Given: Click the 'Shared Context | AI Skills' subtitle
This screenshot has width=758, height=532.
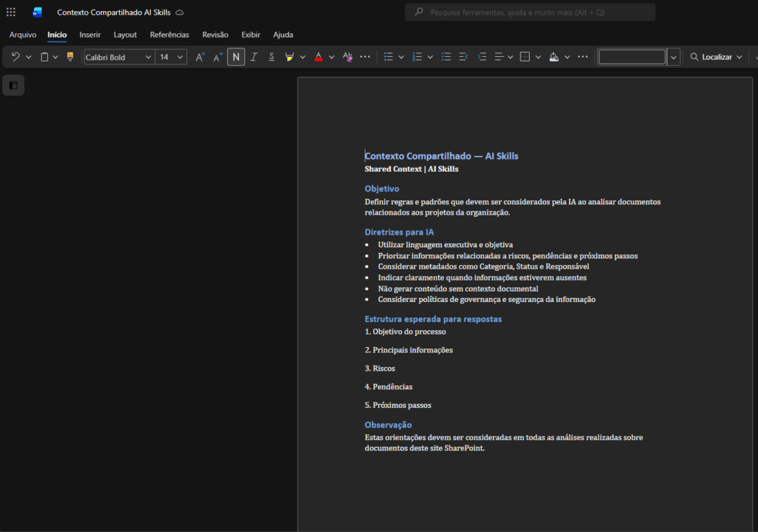Looking at the screenshot, I should click(412, 169).
